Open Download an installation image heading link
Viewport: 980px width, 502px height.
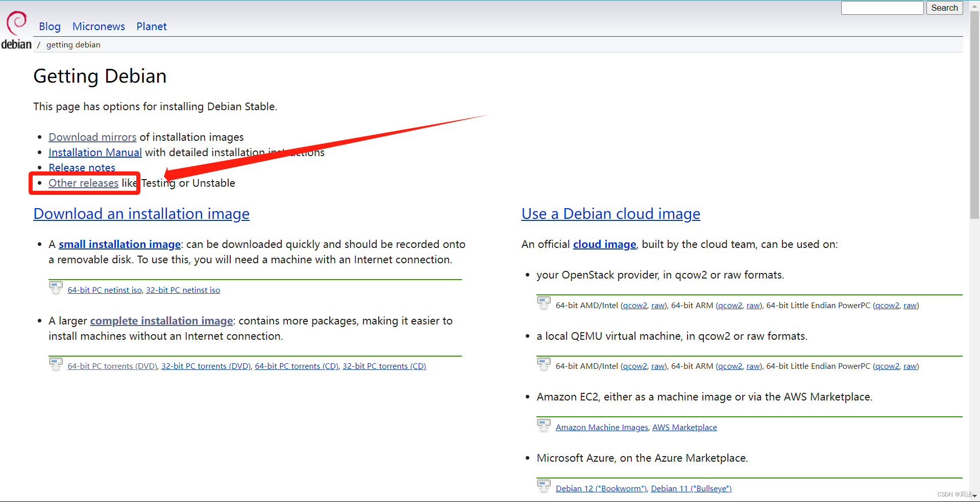pos(141,214)
